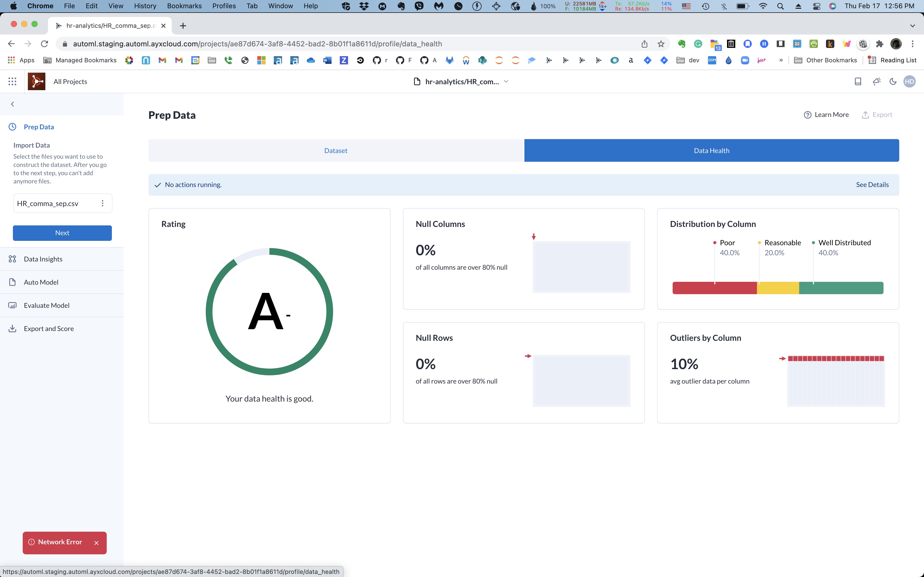Viewport: 924px width, 577px height.
Task: Click the Alteryx logo beside All Projects
Action: tap(36, 81)
